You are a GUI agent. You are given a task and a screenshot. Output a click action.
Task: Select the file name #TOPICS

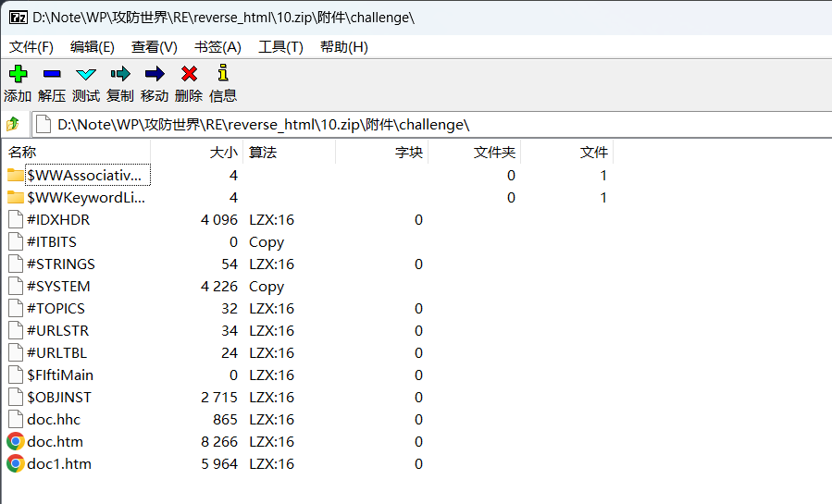coord(56,309)
